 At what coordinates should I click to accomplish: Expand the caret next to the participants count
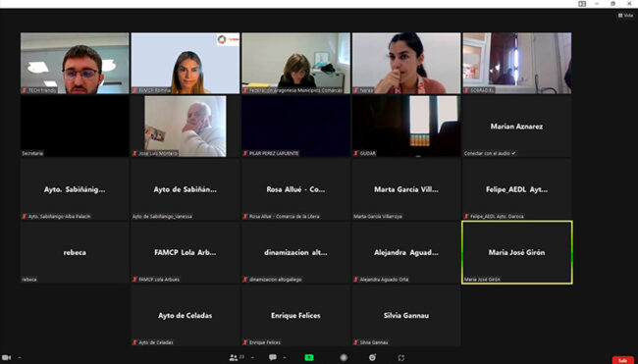pyautogui.click(x=252, y=358)
